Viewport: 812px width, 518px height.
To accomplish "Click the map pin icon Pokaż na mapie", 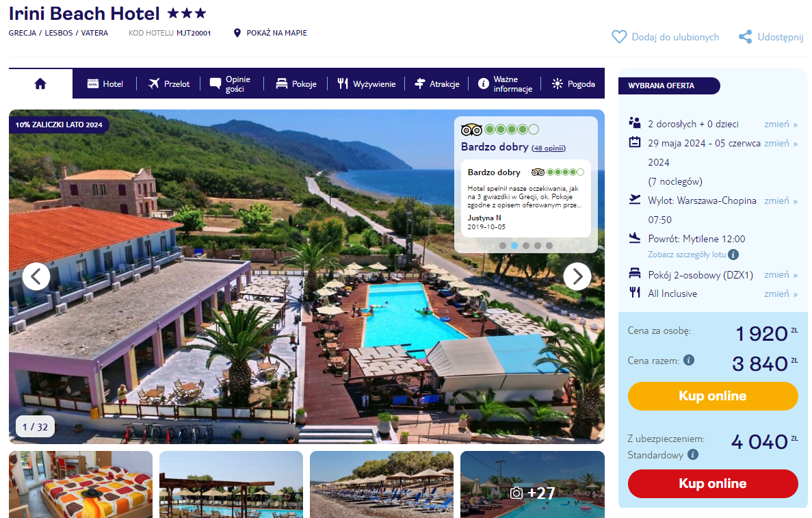I will pyautogui.click(x=237, y=33).
